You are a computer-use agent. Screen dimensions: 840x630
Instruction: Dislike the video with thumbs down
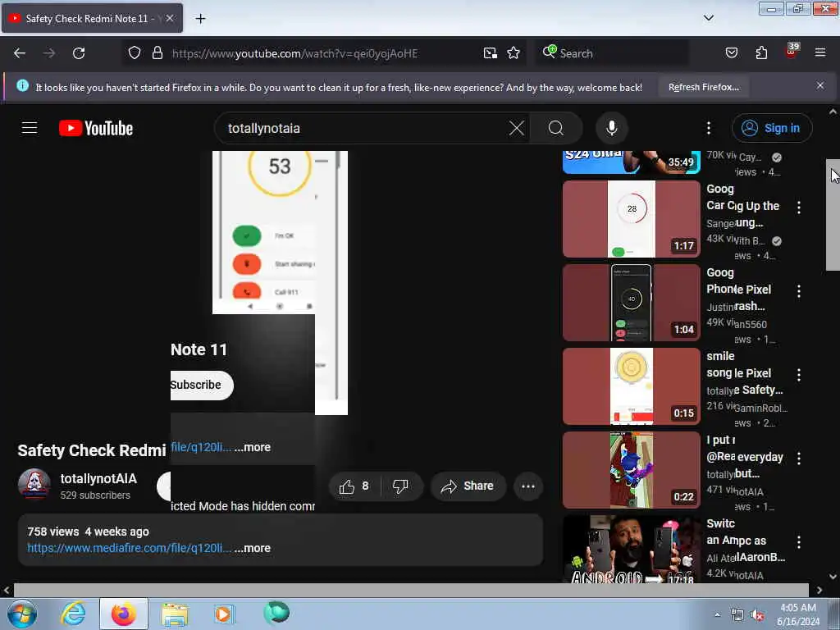pos(400,486)
